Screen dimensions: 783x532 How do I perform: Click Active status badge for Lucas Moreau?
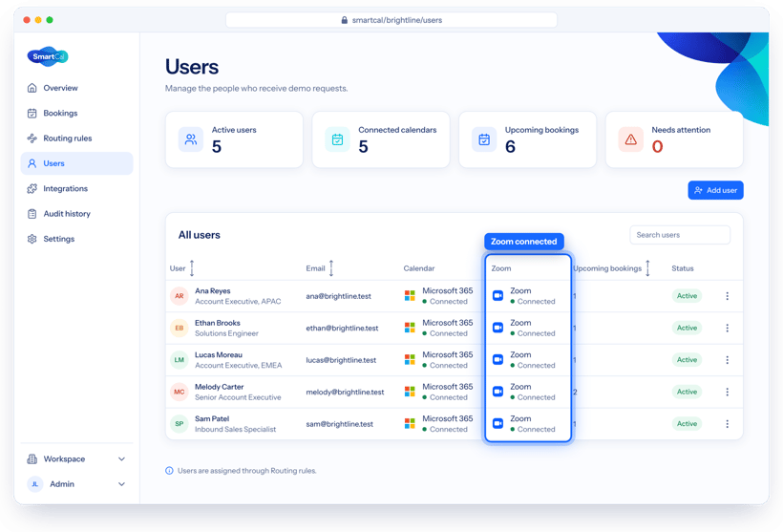[688, 360]
